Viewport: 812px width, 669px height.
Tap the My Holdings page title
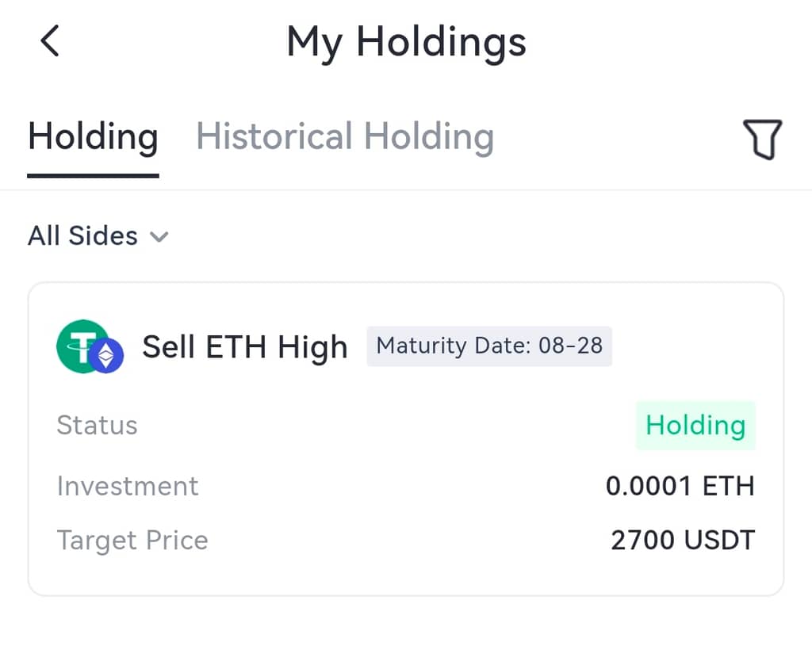point(406,41)
